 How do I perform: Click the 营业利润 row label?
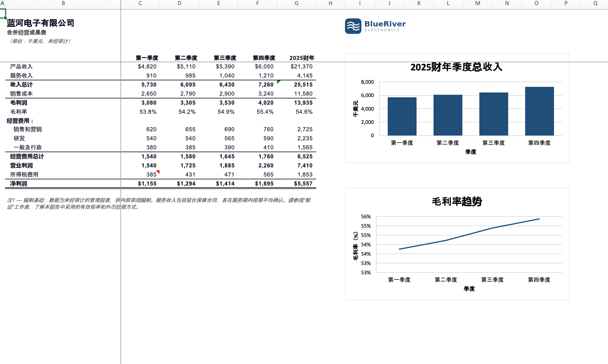[21, 165]
